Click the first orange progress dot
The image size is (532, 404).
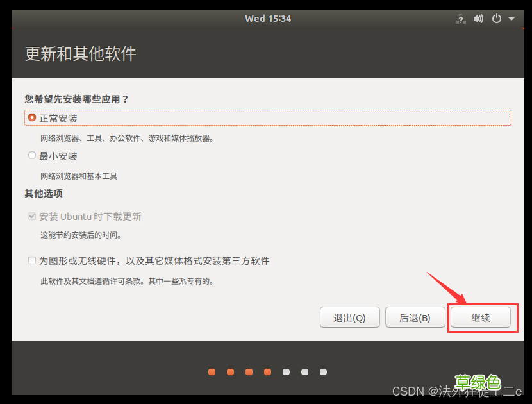tap(212, 371)
